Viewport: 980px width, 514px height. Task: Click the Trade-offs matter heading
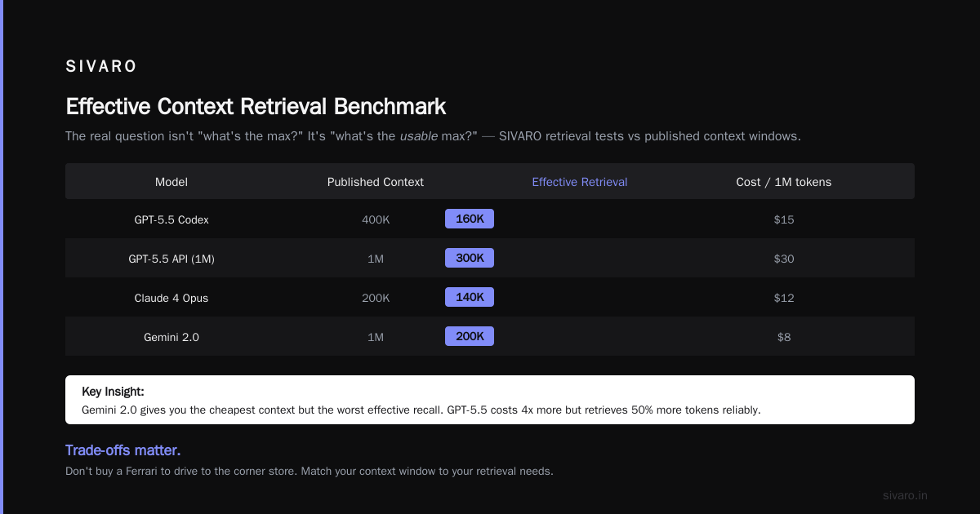(x=122, y=450)
